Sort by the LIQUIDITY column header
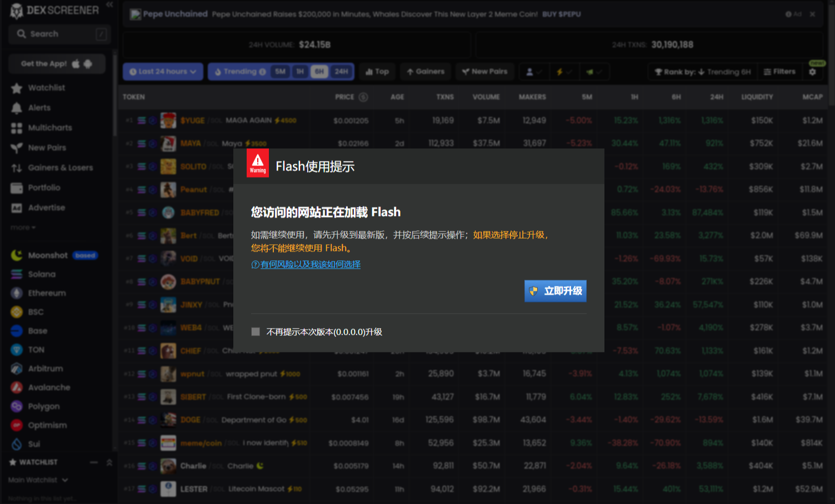The height and width of the screenshot is (504, 835). tap(757, 97)
